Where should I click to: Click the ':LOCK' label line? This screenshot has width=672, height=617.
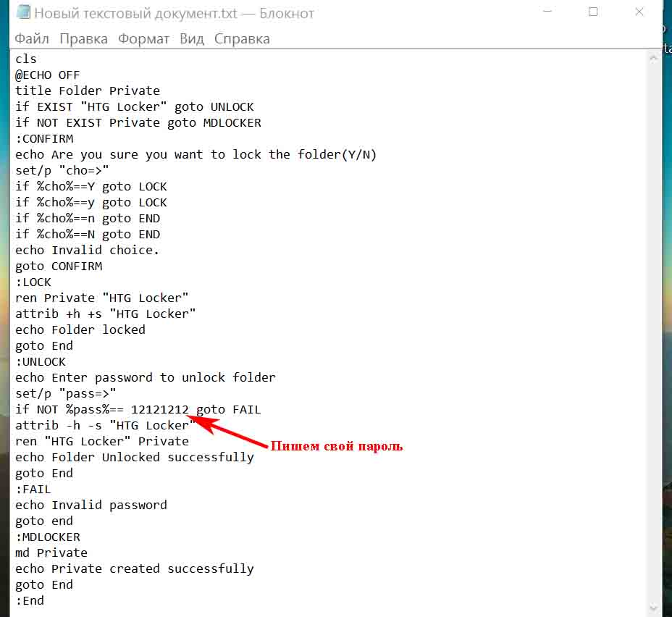33,282
